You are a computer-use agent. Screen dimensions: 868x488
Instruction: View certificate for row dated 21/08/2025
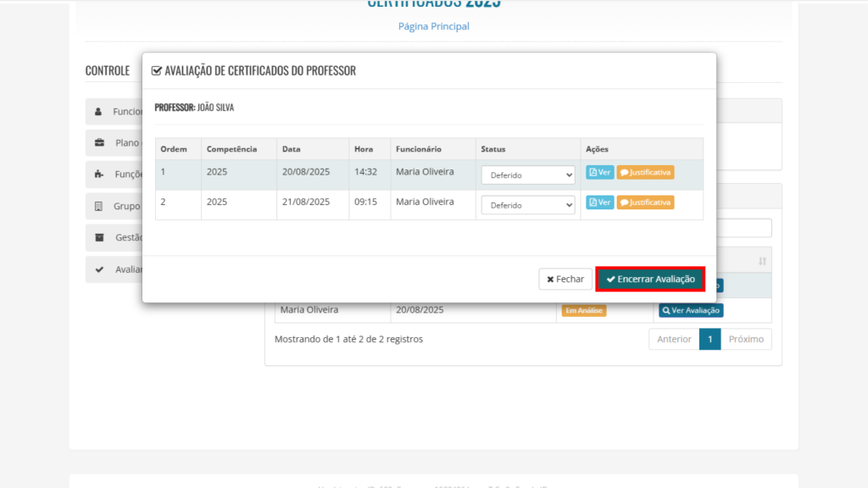click(599, 202)
